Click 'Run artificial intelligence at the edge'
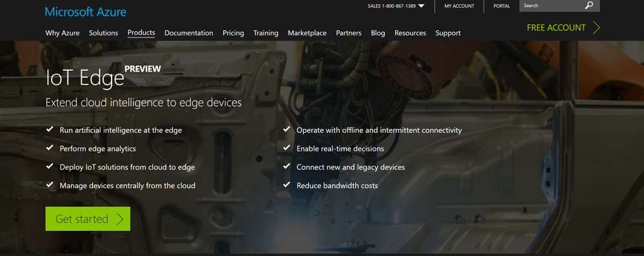The image size is (644, 256). 121,130
